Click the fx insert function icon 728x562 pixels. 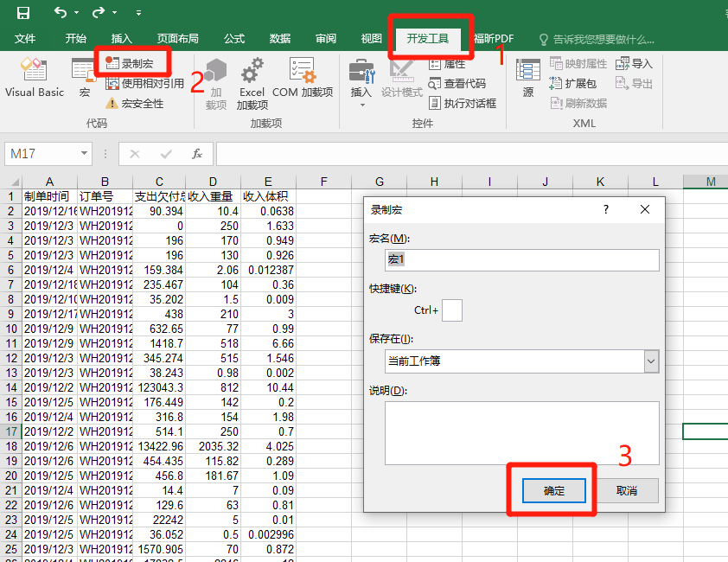click(197, 154)
